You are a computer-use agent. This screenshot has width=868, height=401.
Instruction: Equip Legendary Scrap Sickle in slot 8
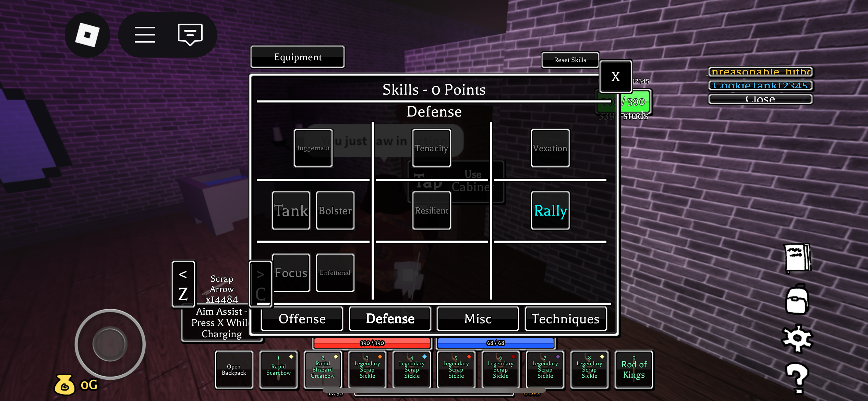(x=589, y=369)
